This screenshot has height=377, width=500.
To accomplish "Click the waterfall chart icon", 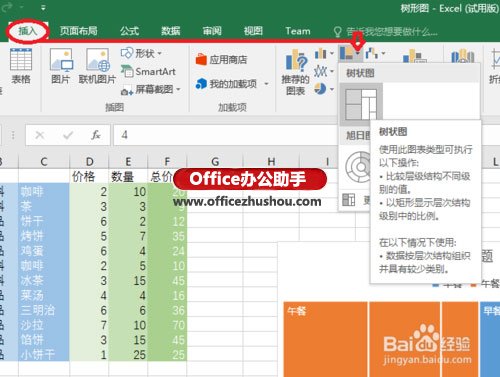I will 372,53.
